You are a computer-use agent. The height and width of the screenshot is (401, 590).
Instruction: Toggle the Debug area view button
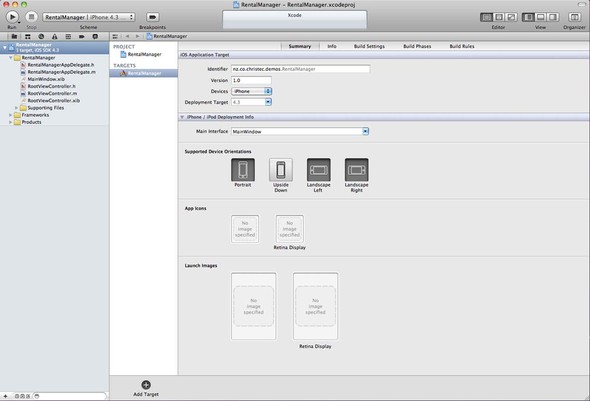541,17
